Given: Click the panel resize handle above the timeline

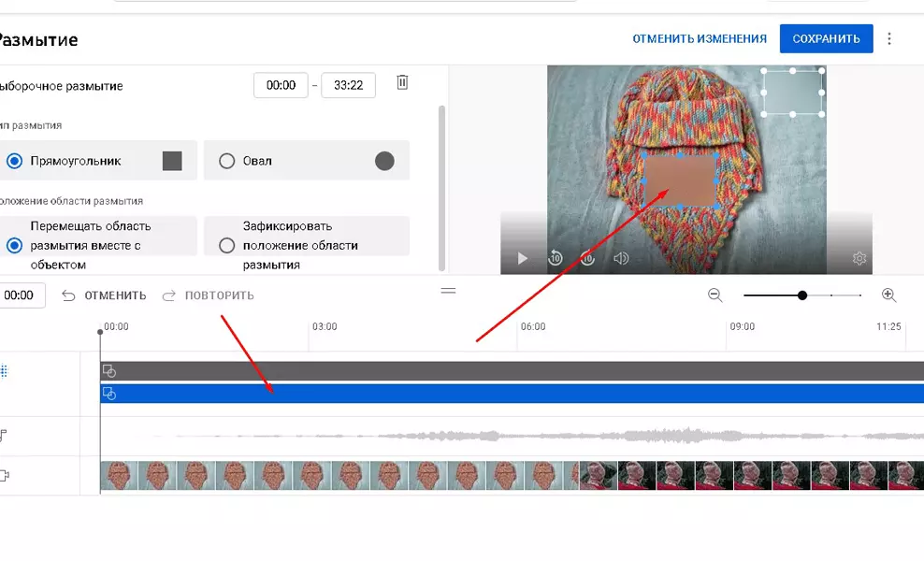Looking at the screenshot, I should [x=449, y=291].
